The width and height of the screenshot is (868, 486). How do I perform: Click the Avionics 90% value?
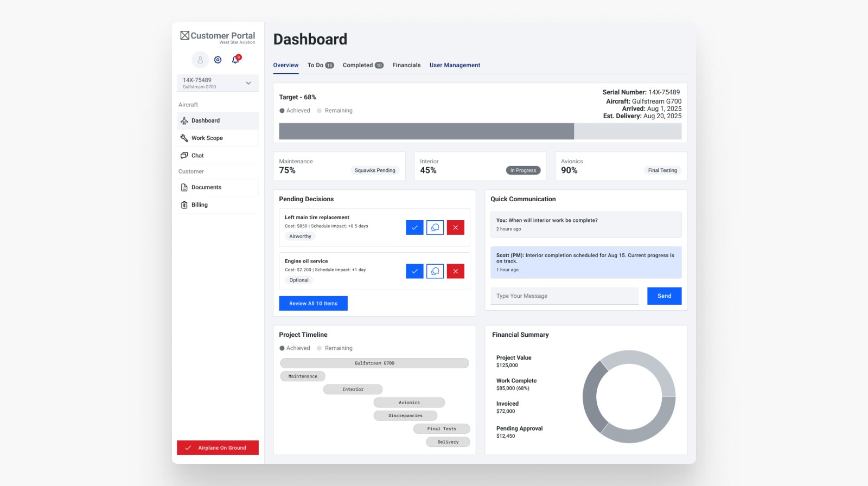coord(569,170)
